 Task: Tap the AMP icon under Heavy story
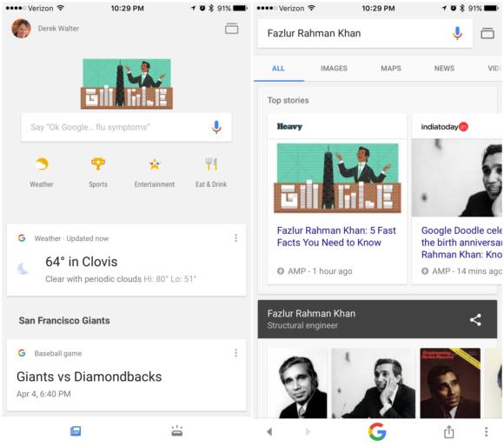[281, 271]
